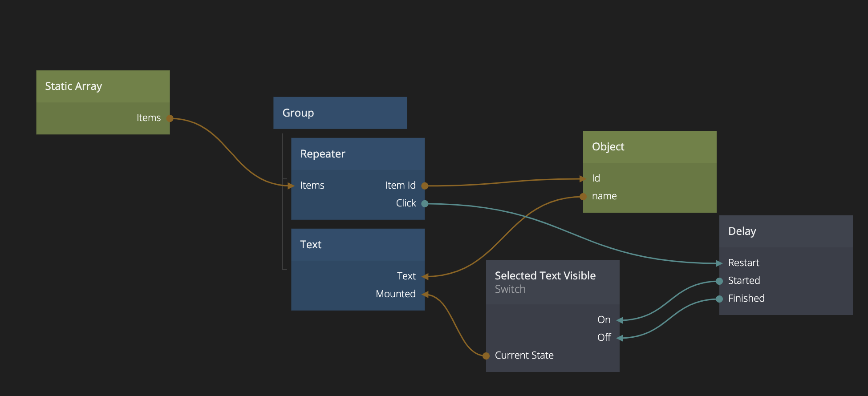Screen dimensions: 868x396
Task: Click the Off input of Switch node
Action: point(604,338)
